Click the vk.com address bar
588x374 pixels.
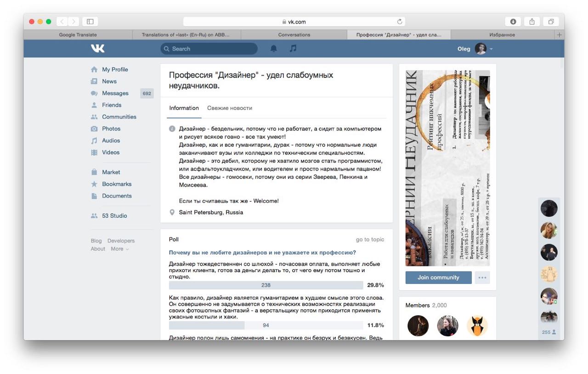coord(294,22)
